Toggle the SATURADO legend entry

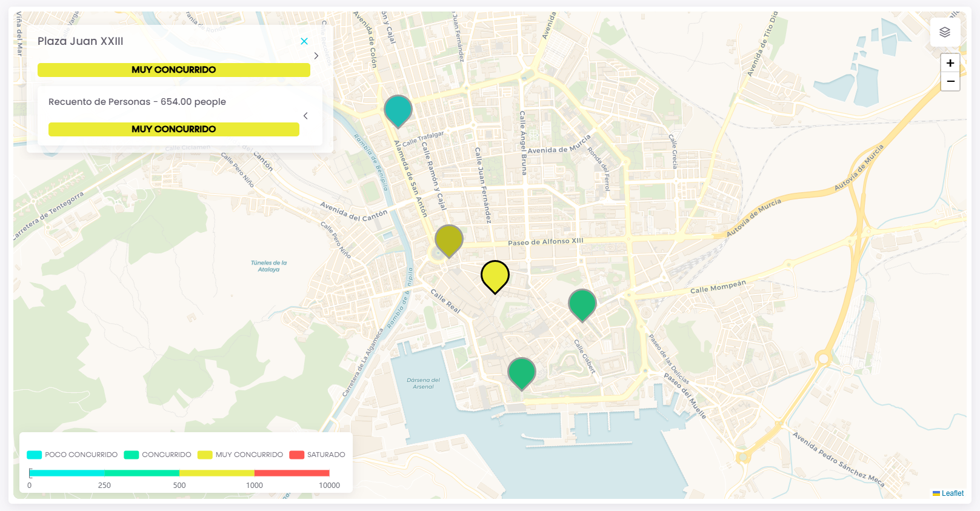(x=317, y=455)
